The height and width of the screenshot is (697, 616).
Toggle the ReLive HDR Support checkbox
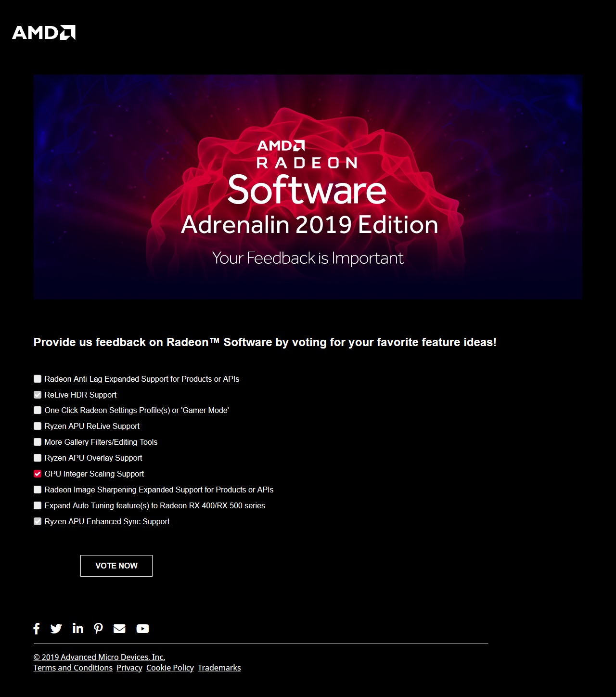(x=38, y=395)
